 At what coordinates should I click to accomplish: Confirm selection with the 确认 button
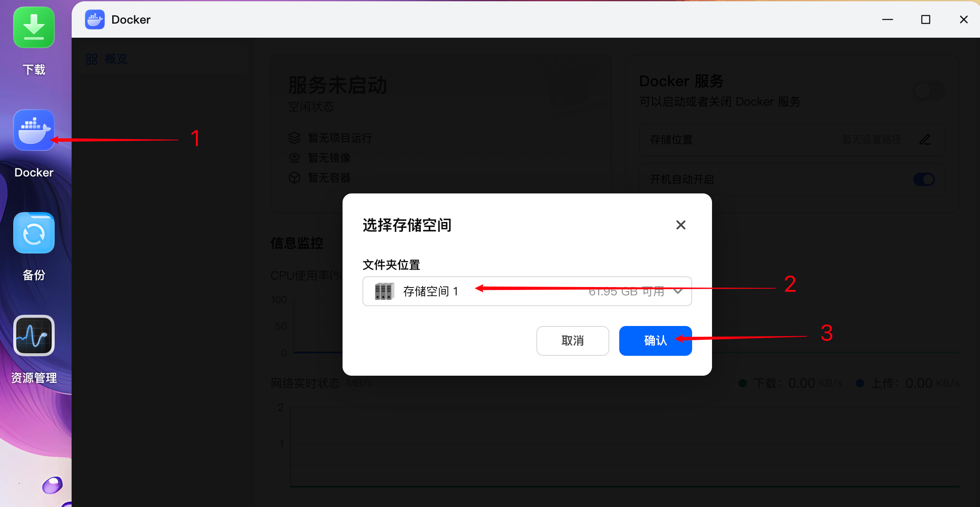[655, 340]
